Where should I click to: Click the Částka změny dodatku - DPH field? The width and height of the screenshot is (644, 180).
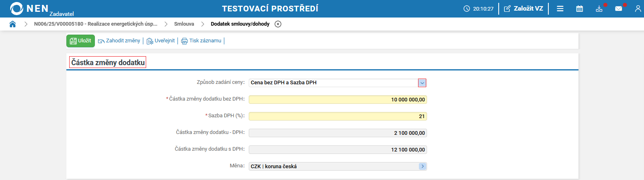pos(338,133)
